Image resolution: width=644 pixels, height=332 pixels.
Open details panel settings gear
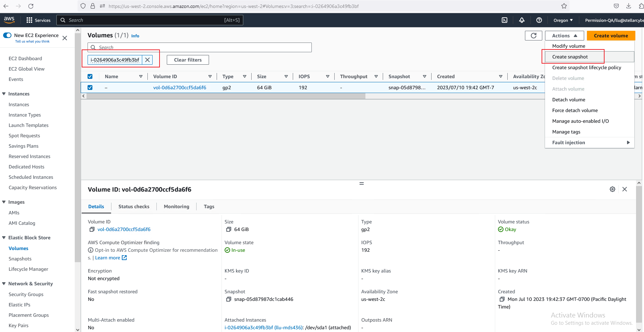click(613, 189)
